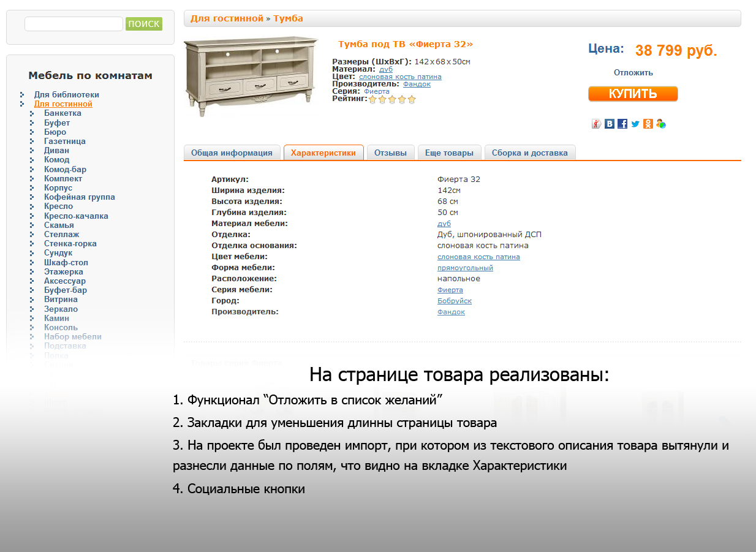Open the Общая информация tab
This screenshot has height=552, width=756.
[232, 153]
